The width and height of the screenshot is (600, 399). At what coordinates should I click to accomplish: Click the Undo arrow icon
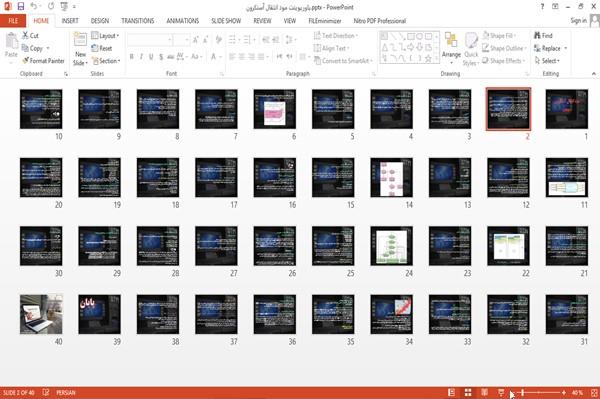[x=34, y=7]
